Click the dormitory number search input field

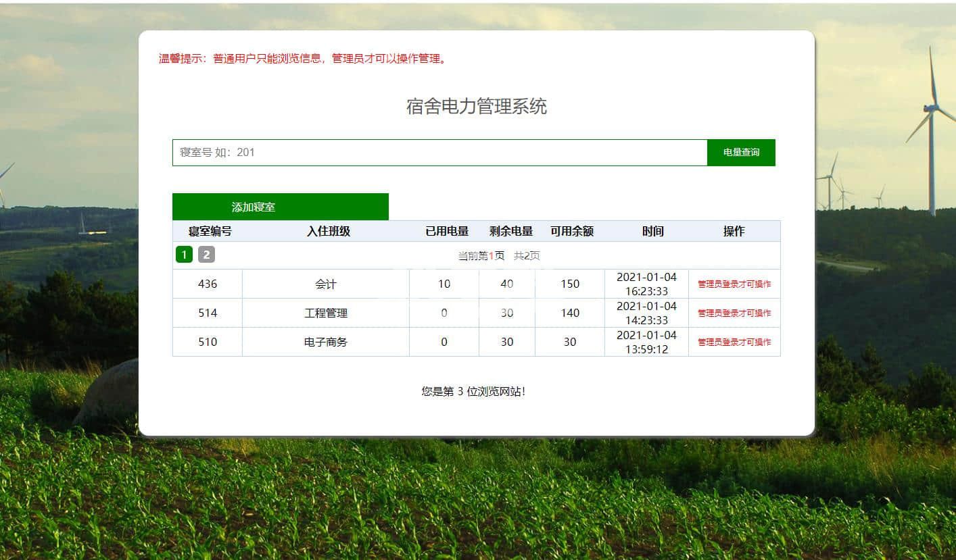tap(439, 152)
